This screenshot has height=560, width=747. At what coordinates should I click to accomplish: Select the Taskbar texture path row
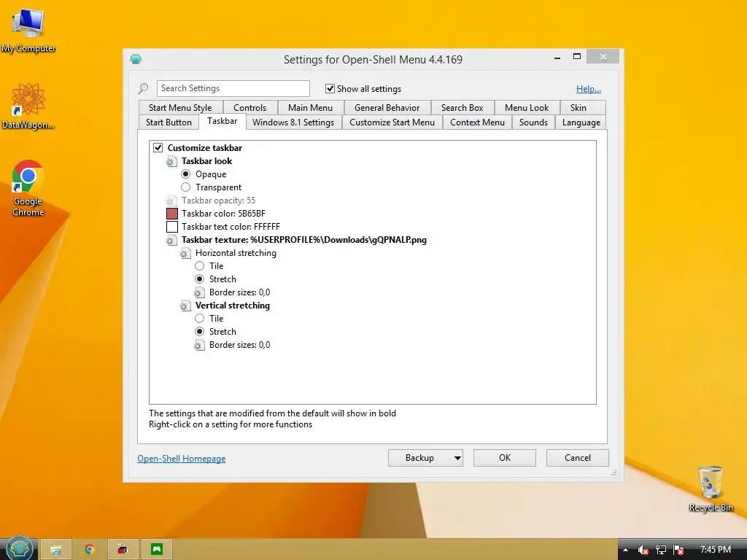click(x=304, y=240)
